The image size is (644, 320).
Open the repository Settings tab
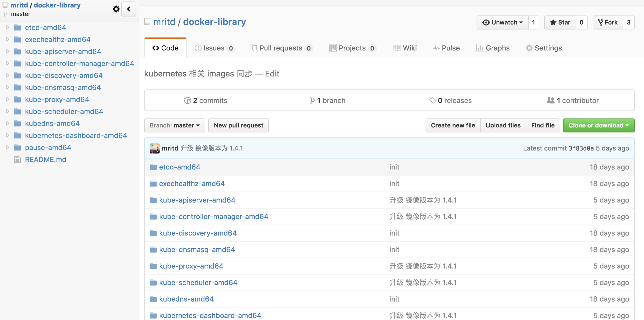click(544, 48)
